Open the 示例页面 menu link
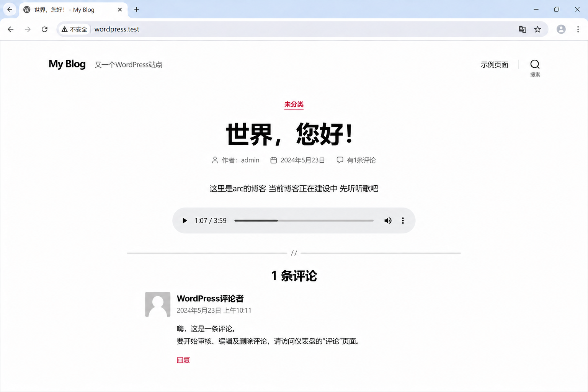Screen dimensions: 588x392 [x=494, y=65]
